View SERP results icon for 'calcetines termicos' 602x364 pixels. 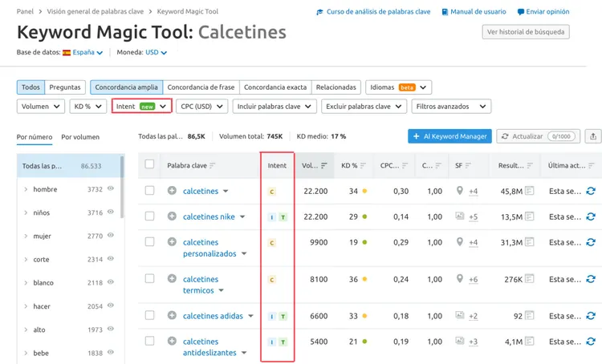530,278
